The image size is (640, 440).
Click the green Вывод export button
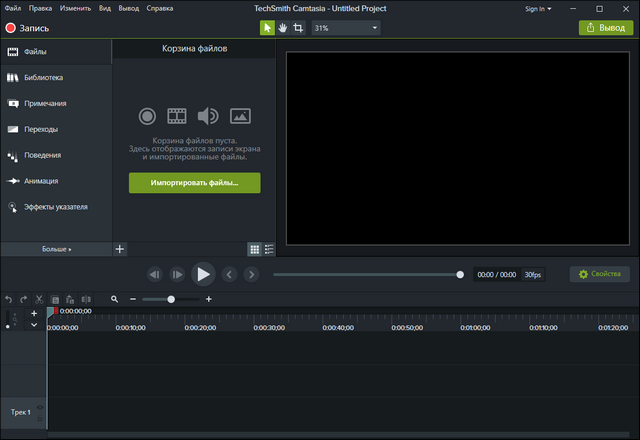click(x=605, y=28)
